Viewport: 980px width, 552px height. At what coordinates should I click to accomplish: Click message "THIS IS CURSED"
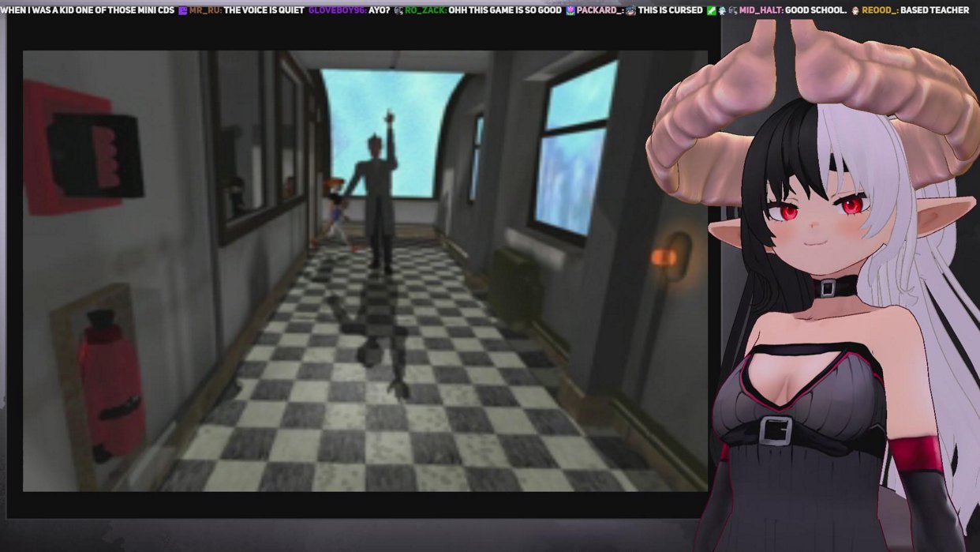pyautogui.click(x=670, y=10)
